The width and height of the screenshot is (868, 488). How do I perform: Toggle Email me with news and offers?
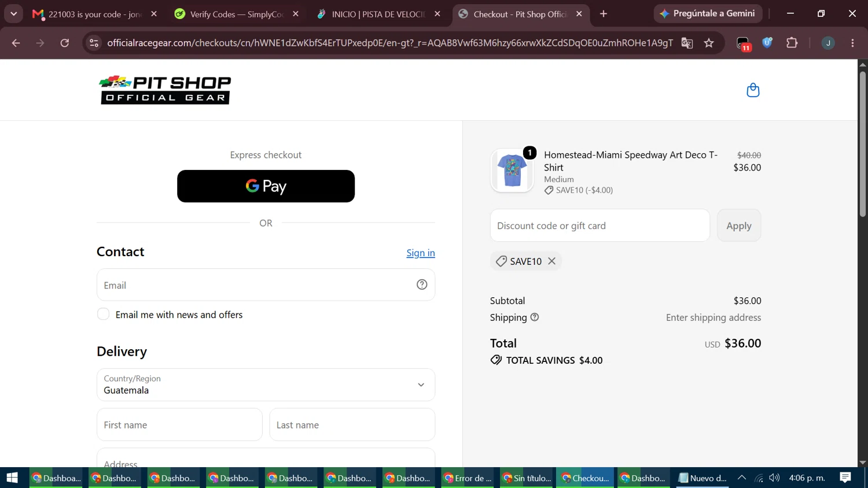click(x=103, y=314)
